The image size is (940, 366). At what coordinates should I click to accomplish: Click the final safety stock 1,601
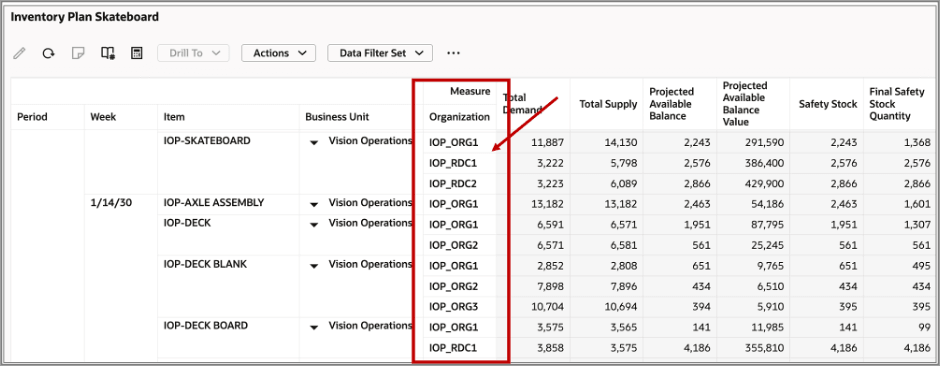pyautogui.click(x=918, y=204)
